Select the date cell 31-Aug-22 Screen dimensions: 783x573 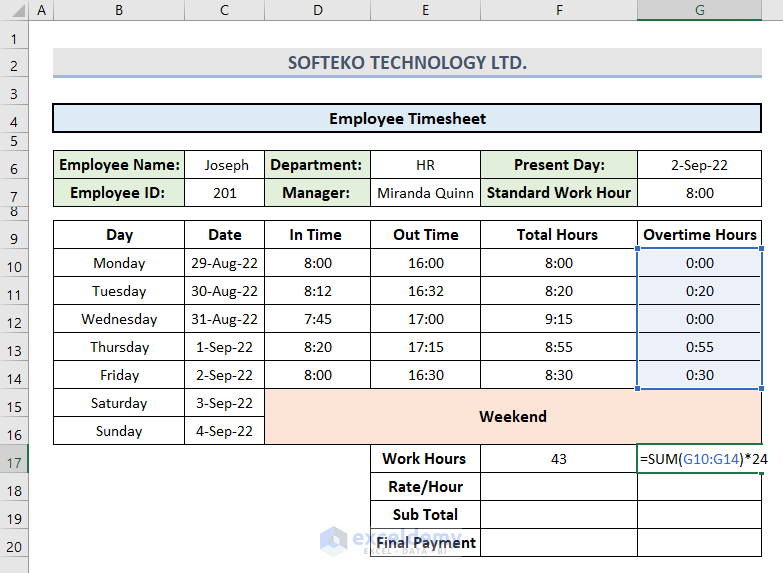[224, 319]
